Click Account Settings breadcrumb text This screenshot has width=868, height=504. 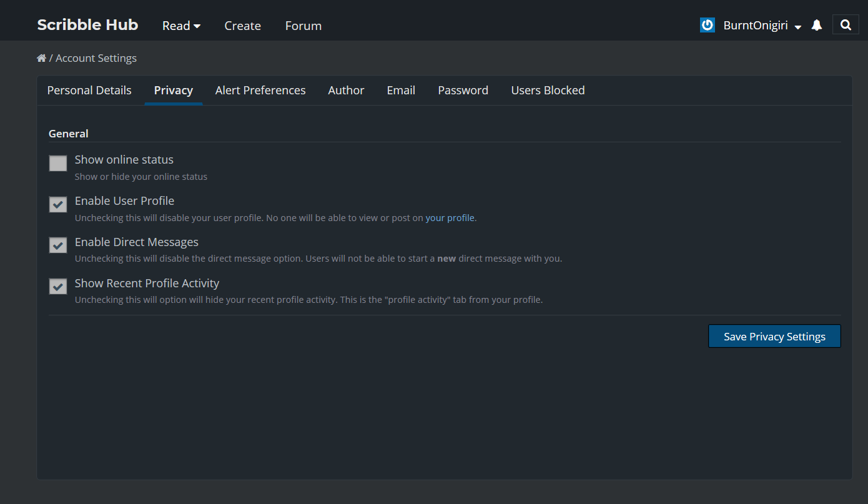coord(96,58)
